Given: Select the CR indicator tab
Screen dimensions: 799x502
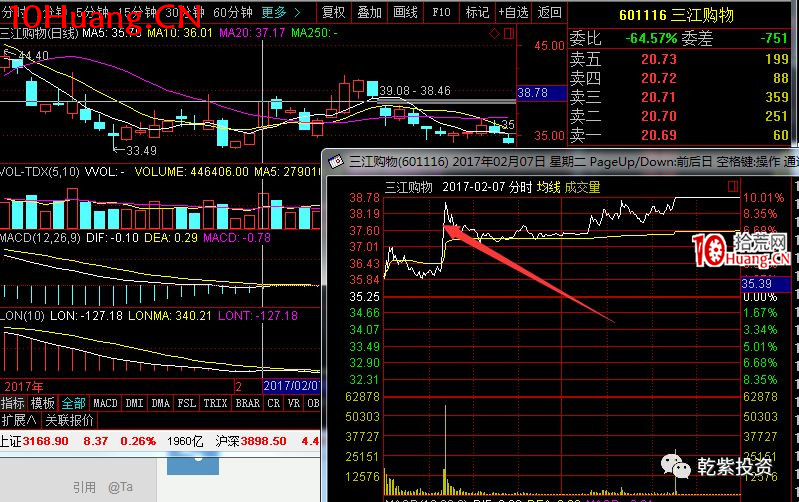Looking at the screenshot, I should (x=274, y=403).
